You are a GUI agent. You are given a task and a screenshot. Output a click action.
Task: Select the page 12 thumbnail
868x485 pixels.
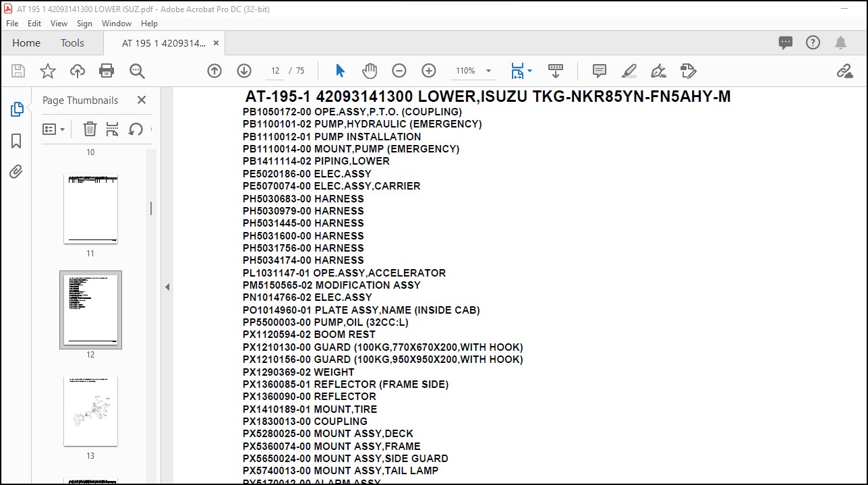pos(90,310)
